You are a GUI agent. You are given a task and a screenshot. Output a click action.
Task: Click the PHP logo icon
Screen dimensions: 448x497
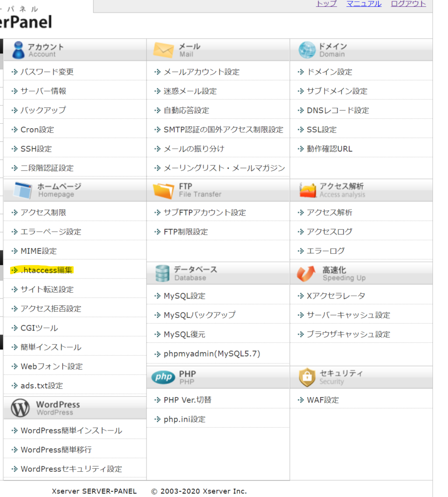pos(163,378)
